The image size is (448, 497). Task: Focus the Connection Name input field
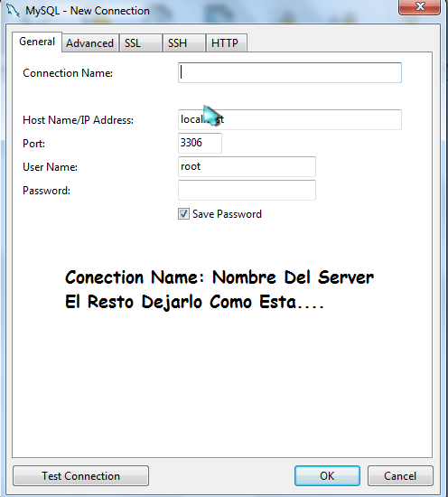pyautogui.click(x=290, y=73)
